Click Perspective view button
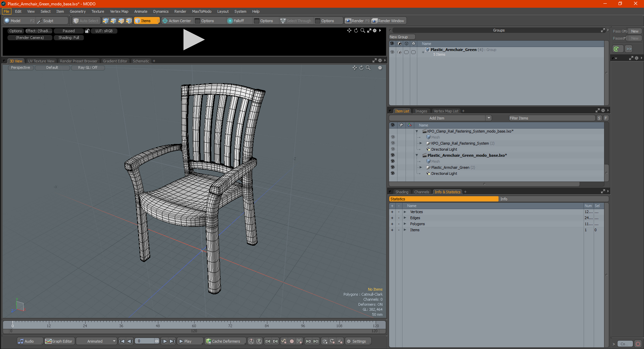Viewport: 644px width, 349px height. pyautogui.click(x=20, y=68)
